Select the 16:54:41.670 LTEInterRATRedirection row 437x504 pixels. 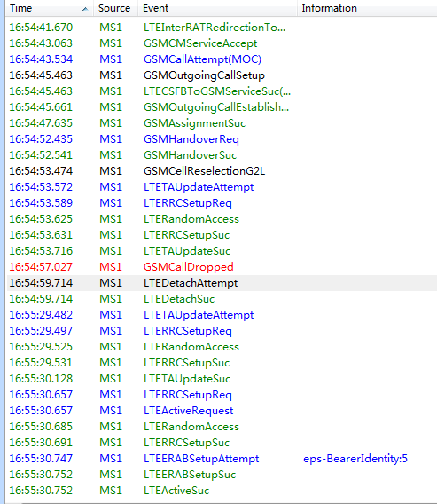click(x=222, y=28)
